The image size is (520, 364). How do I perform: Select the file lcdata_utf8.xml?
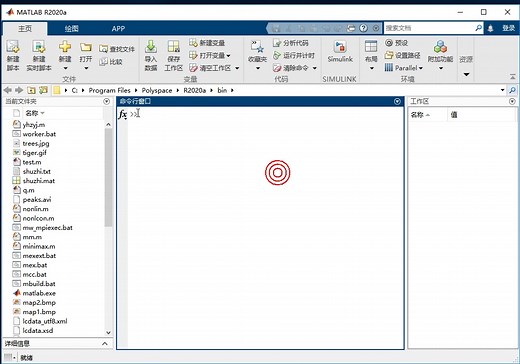point(45,321)
